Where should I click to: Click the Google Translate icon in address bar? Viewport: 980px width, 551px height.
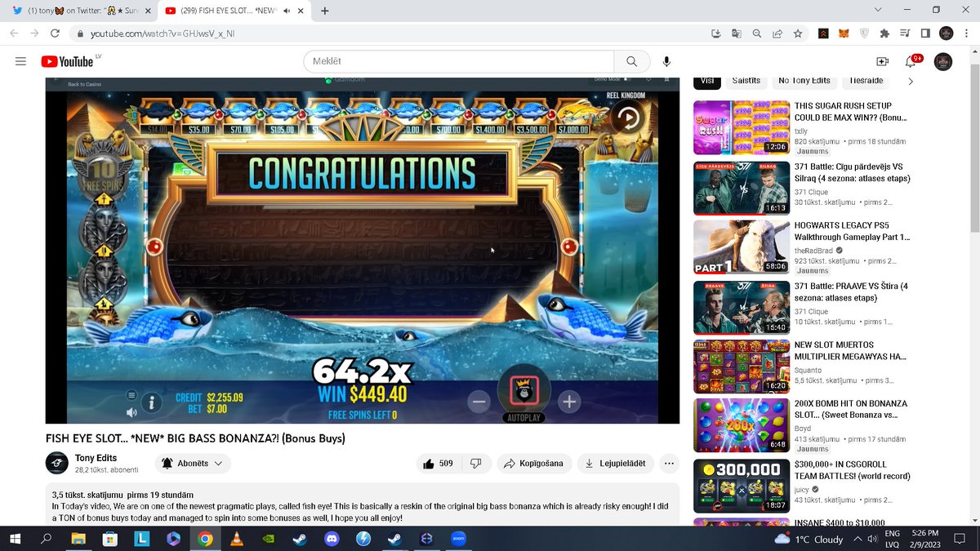pos(737,33)
